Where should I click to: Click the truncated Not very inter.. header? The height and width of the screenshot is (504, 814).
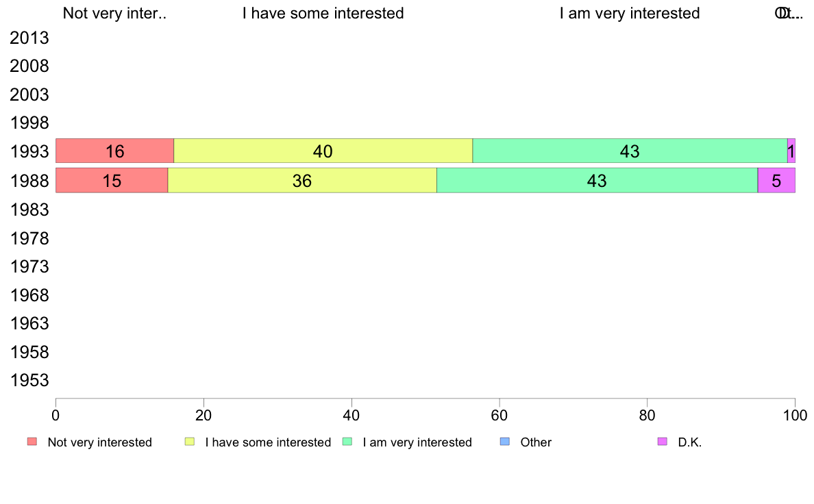pyautogui.click(x=114, y=13)
